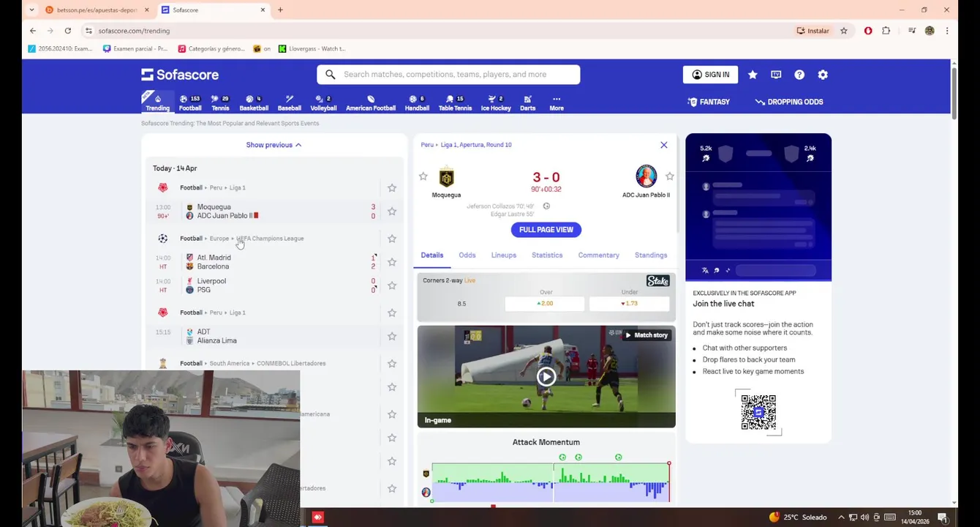Play the In-game match story video
This screenshot has height=527, width=980.
point(546,376)
